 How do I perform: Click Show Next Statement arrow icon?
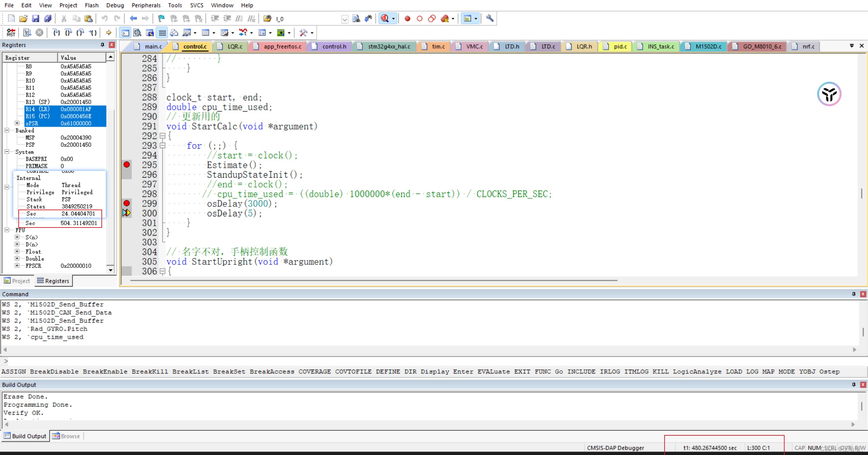[108, 33]
